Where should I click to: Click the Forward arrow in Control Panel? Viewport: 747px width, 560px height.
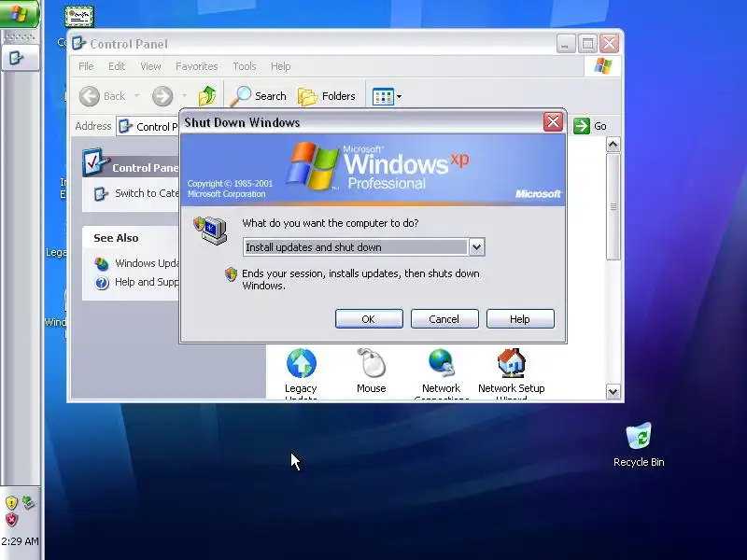[162, 96]
